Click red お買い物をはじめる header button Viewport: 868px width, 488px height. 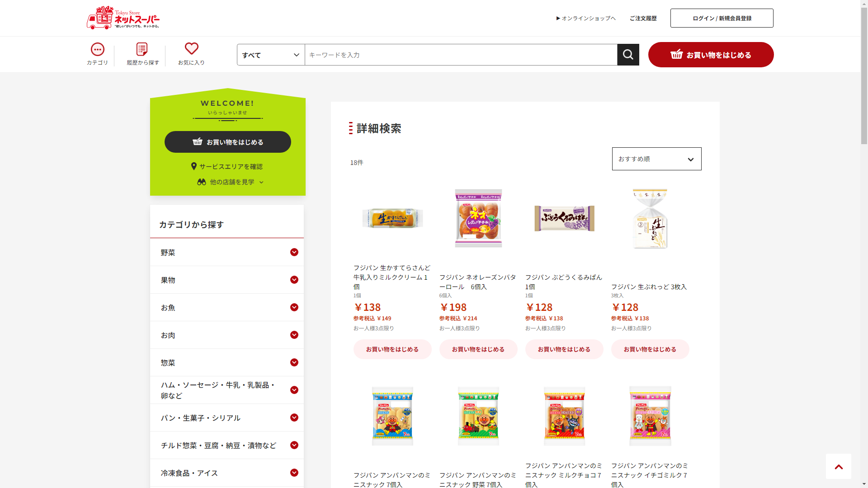point(711,55)
